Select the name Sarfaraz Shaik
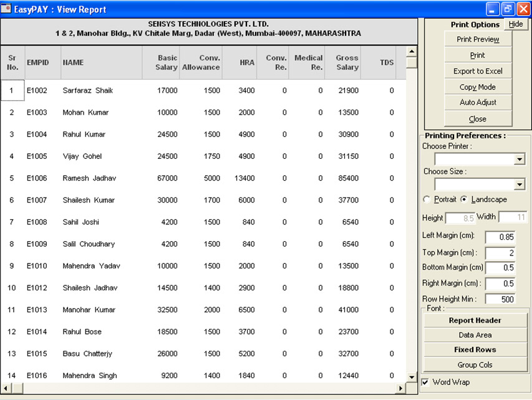The width and height of the screenshot is (532, 400). click(x=87, y=90)
